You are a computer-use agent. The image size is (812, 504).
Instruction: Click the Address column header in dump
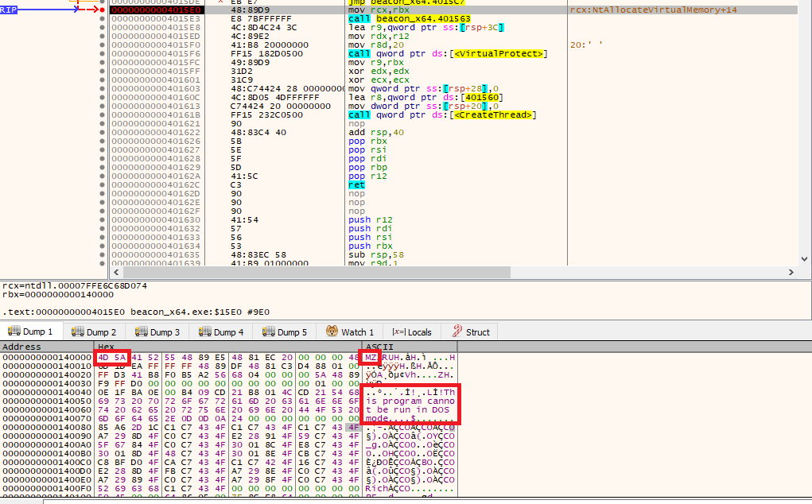tap(21, 347)
